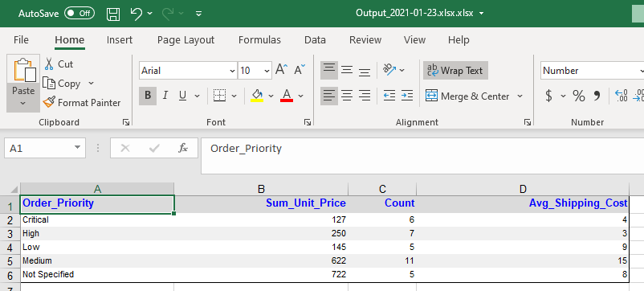
Task: Toggle Underline formatting
Action: 183,96
